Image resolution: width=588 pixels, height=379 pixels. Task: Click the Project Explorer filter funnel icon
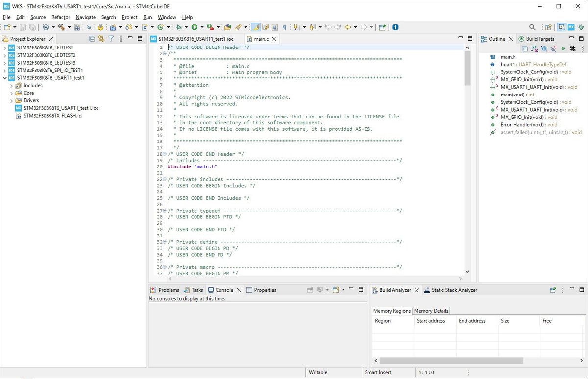click(111, 39)
